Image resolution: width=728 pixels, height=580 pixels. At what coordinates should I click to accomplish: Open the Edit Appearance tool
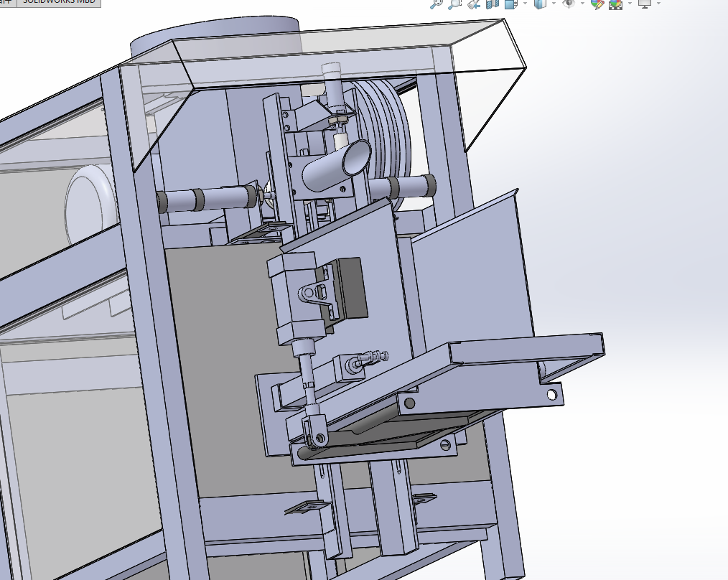point(597,4)
